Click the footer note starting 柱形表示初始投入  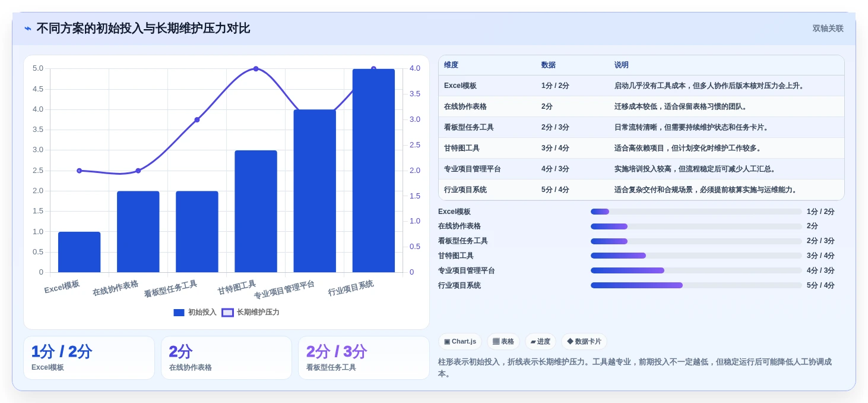[x=635, y=367]
